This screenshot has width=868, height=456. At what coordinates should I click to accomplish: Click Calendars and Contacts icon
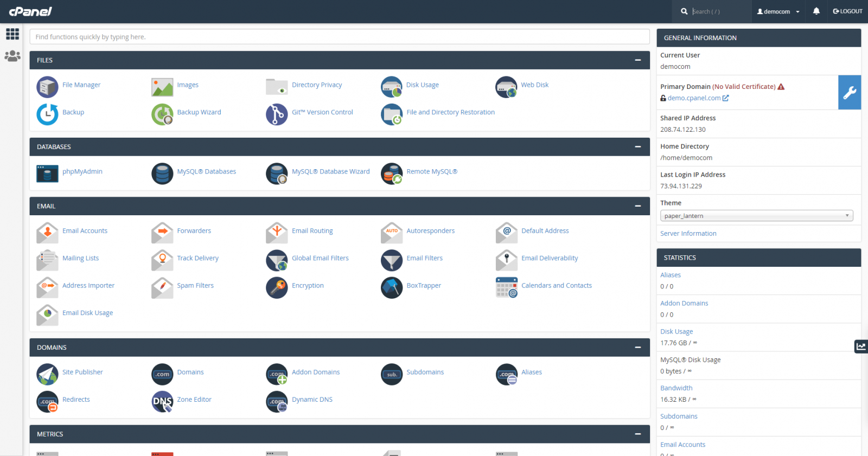click(506, 287)
